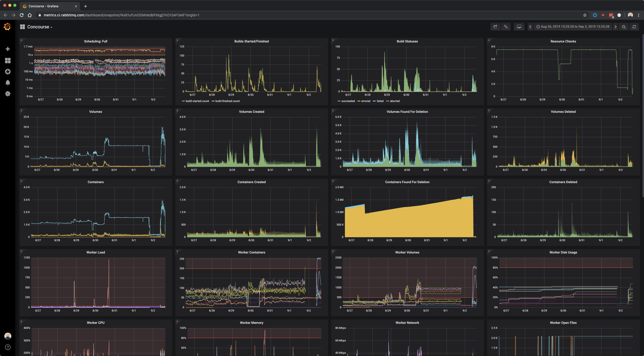The image size is (644, 356).
Task: Open the Dashboards grid icon in sidebar
Action: pos(8,61)
